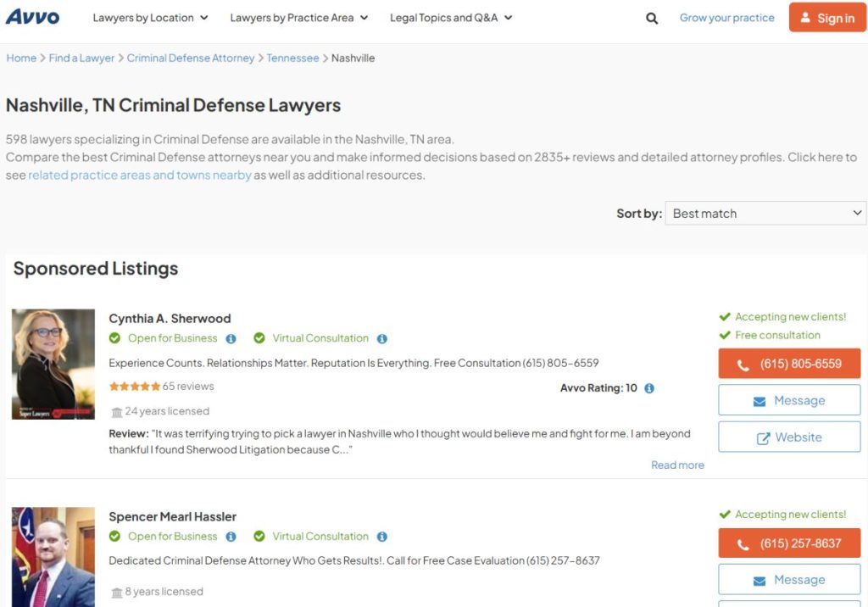Expand the Lawyers by Practice Area menu
The width and height of the screenshot is (868, 607).
299,18
